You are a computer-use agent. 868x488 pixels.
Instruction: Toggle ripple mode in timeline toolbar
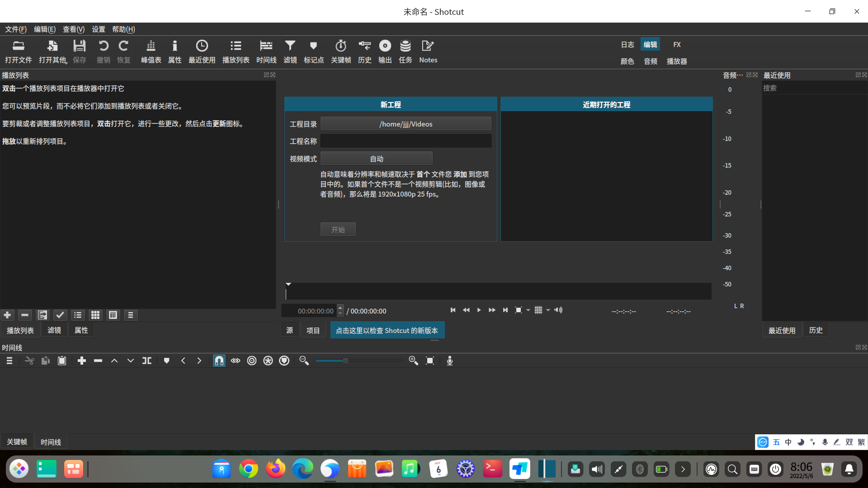[252, 361]
